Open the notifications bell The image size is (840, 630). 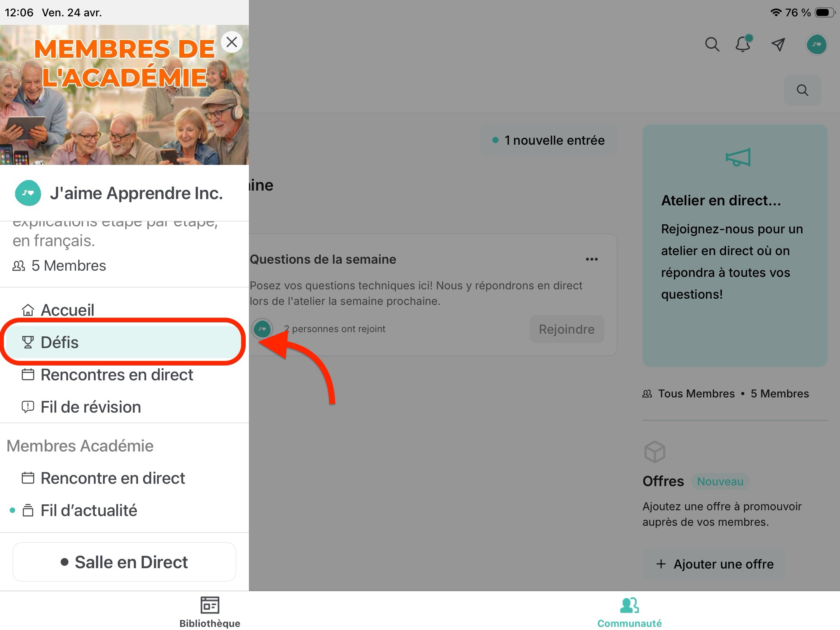(743, 44)
